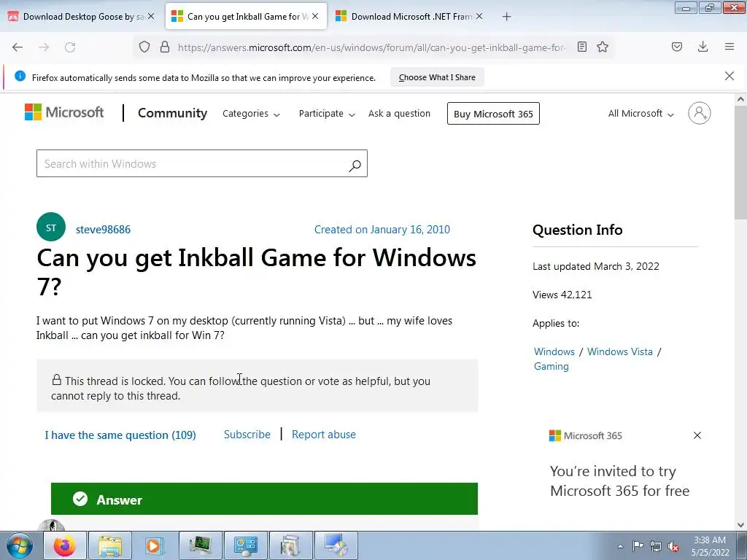Click the taskbar clock showing 3:38 AM
Screen dimensions: 747x560
tap(710, 546)
